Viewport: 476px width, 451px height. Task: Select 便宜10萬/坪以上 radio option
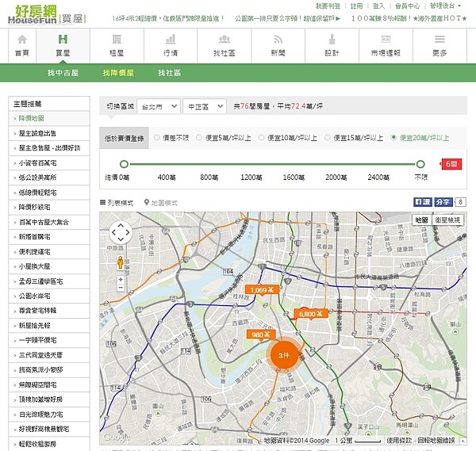263,138
